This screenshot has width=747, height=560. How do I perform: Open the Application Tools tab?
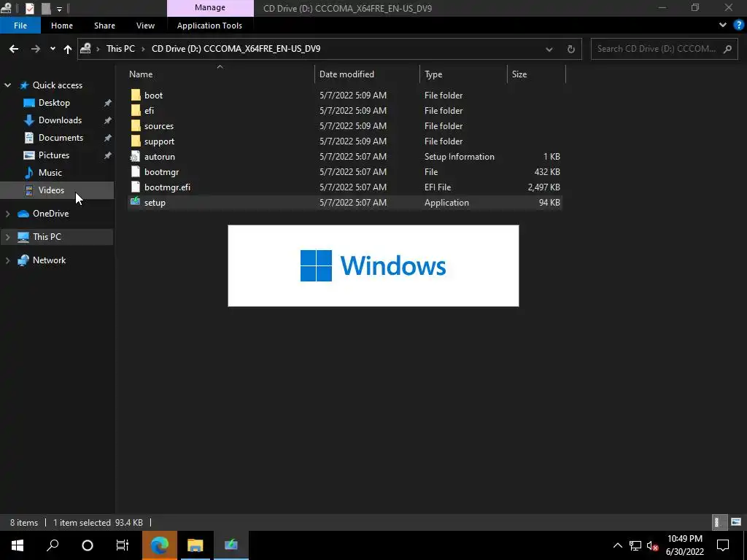point(209,26)
